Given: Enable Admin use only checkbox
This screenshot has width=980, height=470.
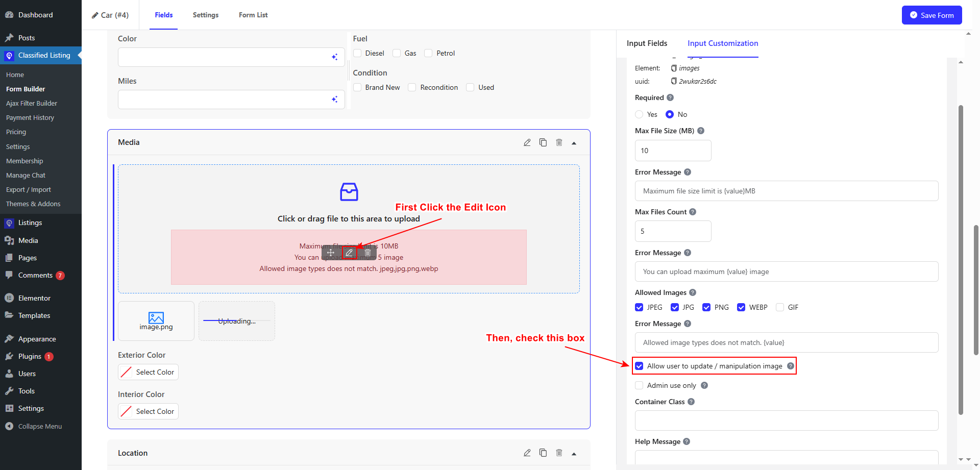Looking at the screenshot, I should pyautogui.click(x=639, y=385).
